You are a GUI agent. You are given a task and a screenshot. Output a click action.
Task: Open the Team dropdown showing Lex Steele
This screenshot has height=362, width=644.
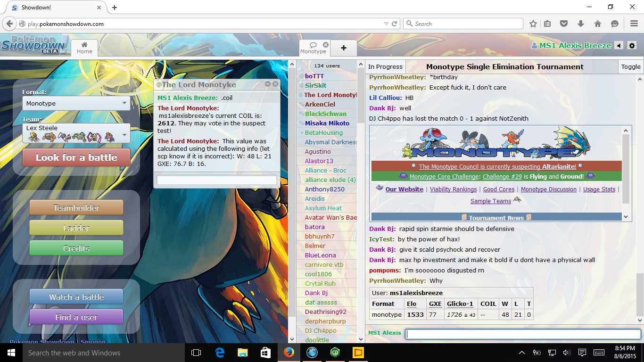[x=76, y=133]
